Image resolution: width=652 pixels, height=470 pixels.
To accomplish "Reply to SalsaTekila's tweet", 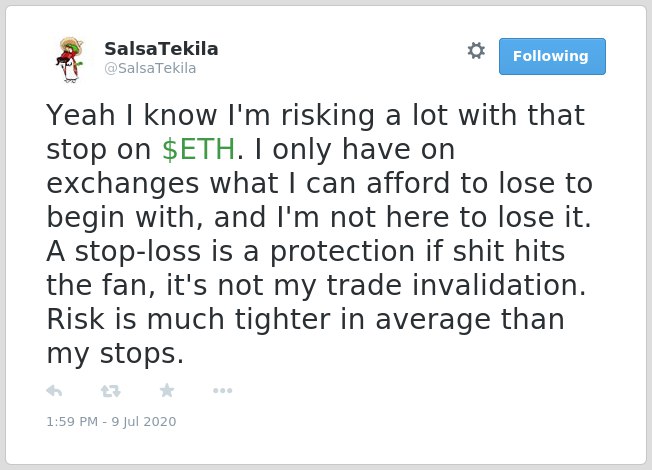I will point(54,391).
